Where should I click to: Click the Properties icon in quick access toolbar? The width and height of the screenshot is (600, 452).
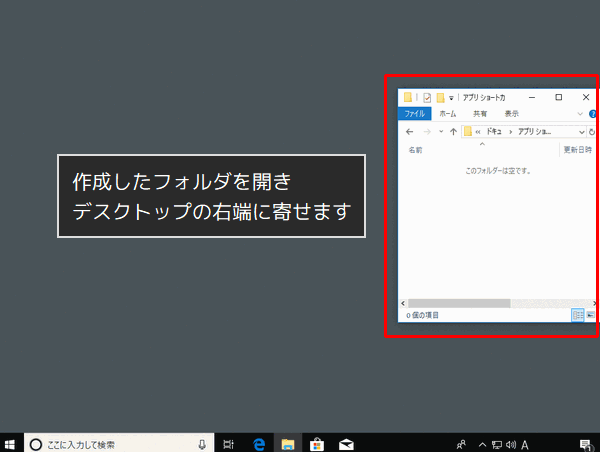pos(427,97)
